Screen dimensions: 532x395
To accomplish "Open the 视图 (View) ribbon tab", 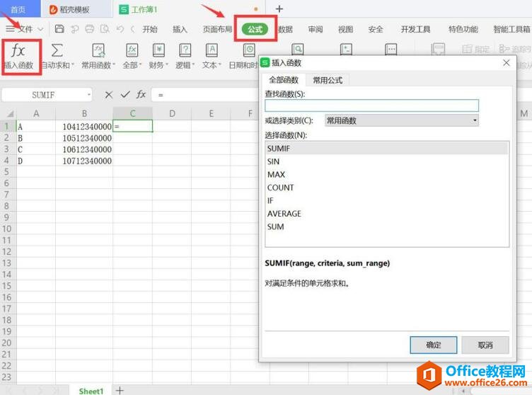I will point(345,29).
